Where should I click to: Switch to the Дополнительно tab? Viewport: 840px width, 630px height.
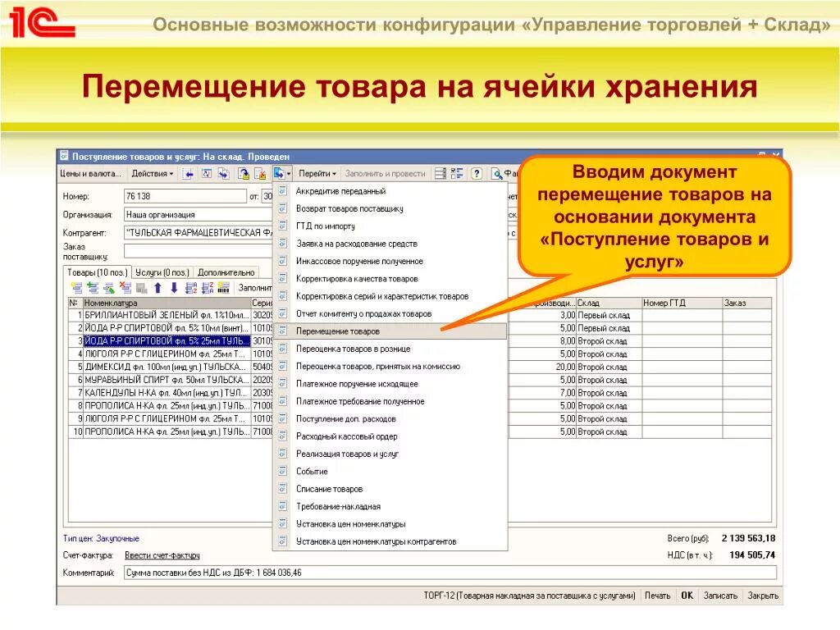(226, 272)
